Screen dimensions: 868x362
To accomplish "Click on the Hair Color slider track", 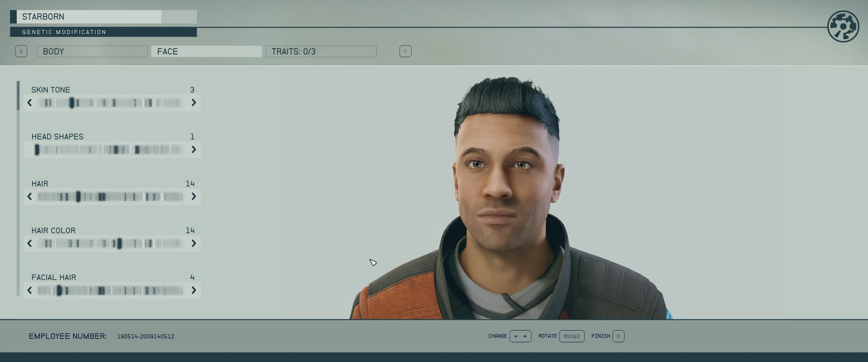I will [110, 243].
